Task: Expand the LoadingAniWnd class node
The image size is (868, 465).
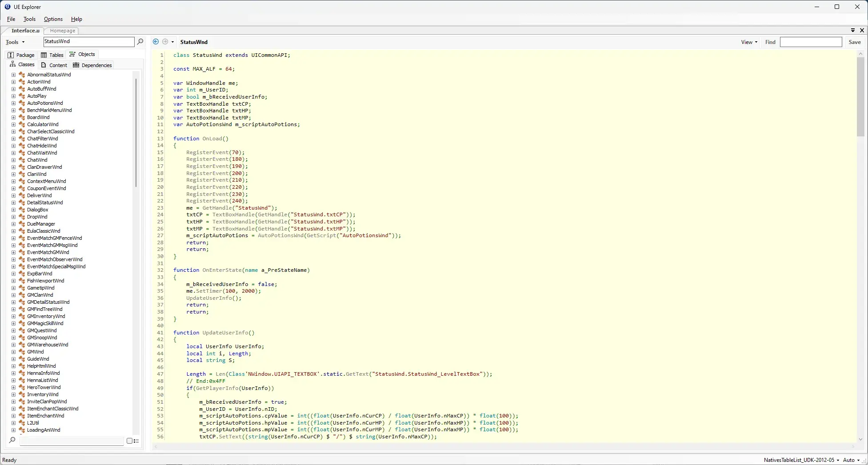Action: 13,430
